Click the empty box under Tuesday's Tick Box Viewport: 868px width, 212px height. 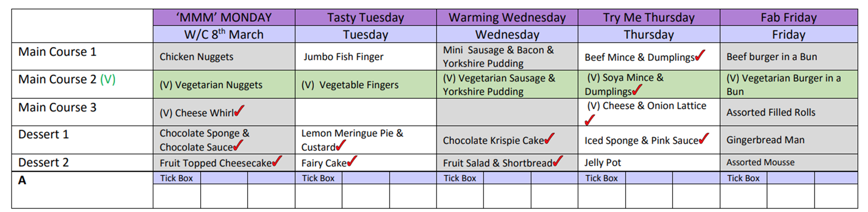(x=319, y=196)
